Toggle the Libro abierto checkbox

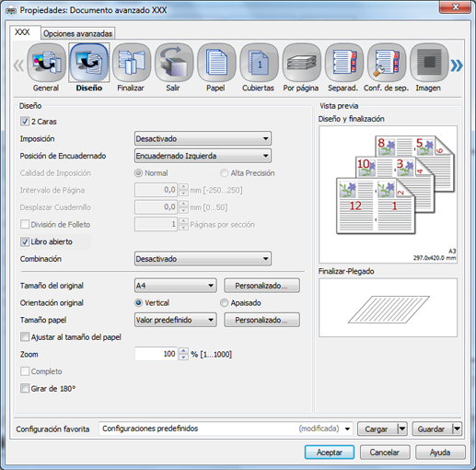25,241
